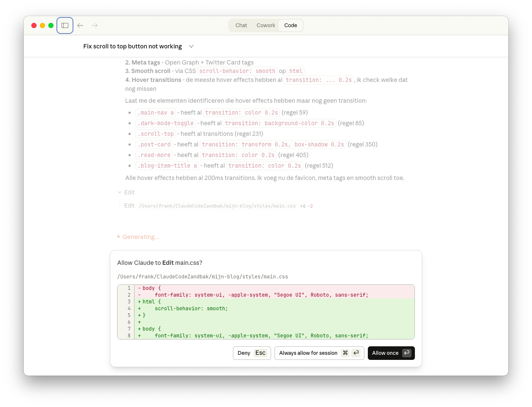Switch to the Cowork tab
The width and height of the screenshot is (532, 407).
pos(266,25)
